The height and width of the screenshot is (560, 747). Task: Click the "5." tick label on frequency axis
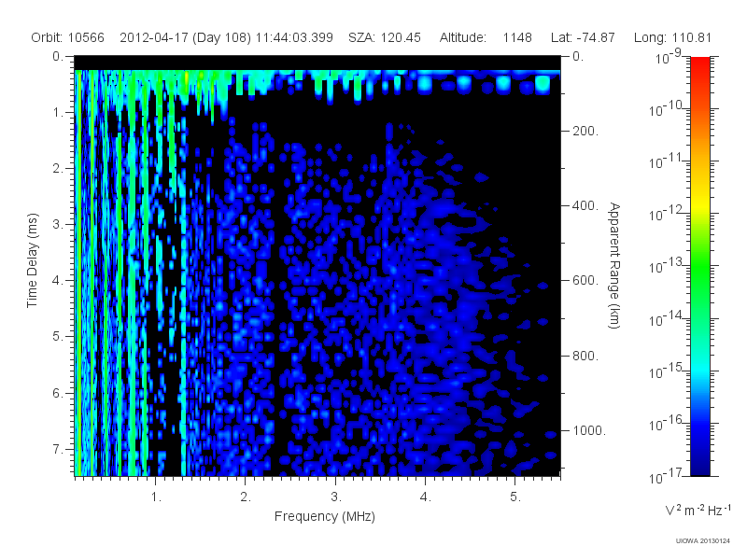point(515,497)
